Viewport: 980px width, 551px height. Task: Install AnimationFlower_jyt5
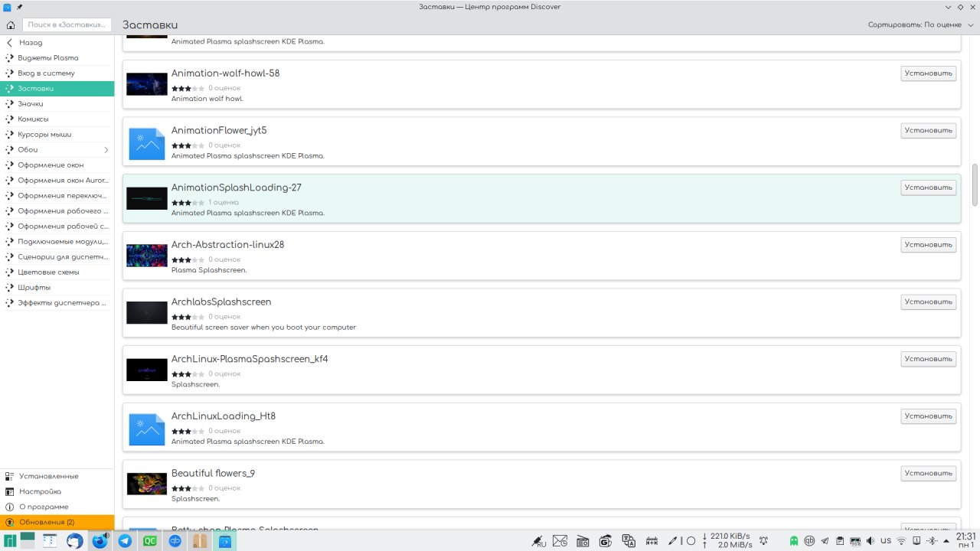928,131
